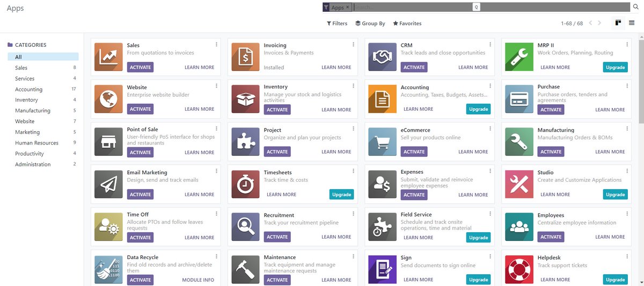644x286 pixels.
Task: Open the Sales card options menu
Action: (217, 45)
